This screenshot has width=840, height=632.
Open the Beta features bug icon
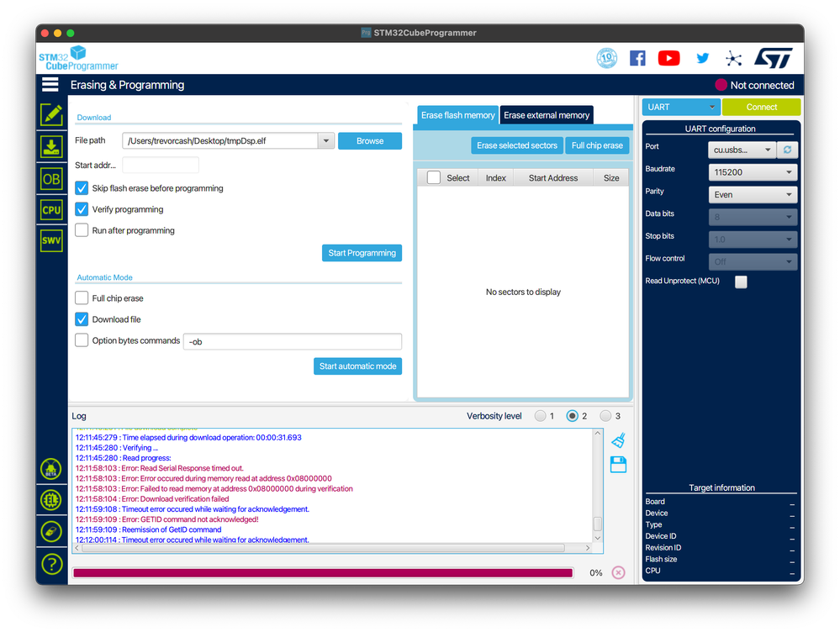(x=51, y=469)
